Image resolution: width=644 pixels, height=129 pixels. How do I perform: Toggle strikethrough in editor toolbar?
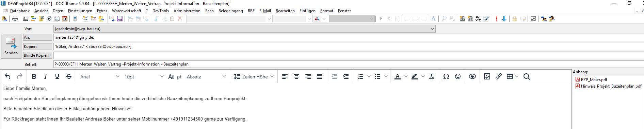69,77
